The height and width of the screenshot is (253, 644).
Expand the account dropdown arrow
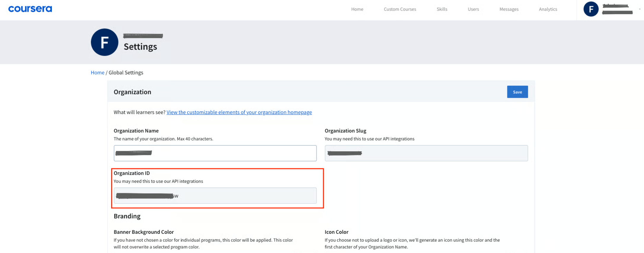[x=640, y=9]
